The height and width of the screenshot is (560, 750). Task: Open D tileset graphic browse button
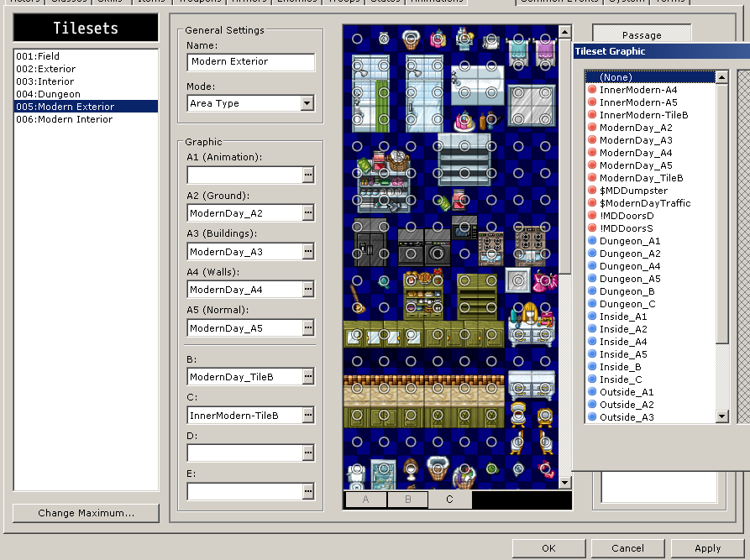[308, 453]
